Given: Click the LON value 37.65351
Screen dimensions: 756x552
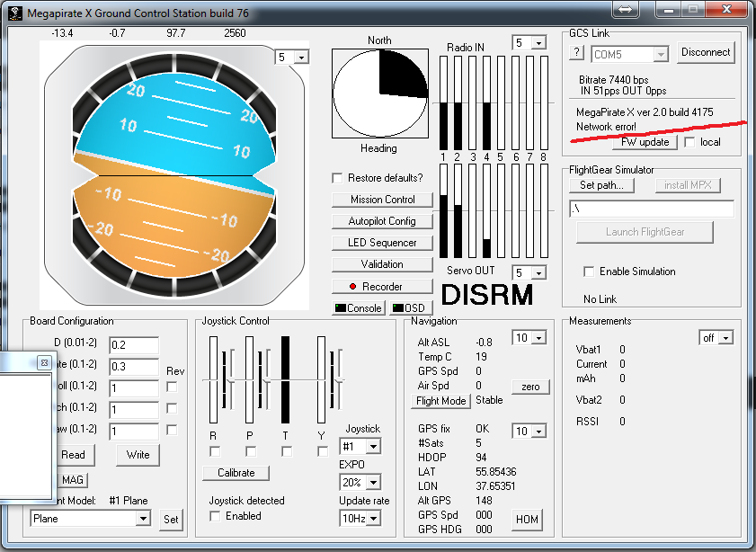Looking at the screenshot, I should coord(495,486).
